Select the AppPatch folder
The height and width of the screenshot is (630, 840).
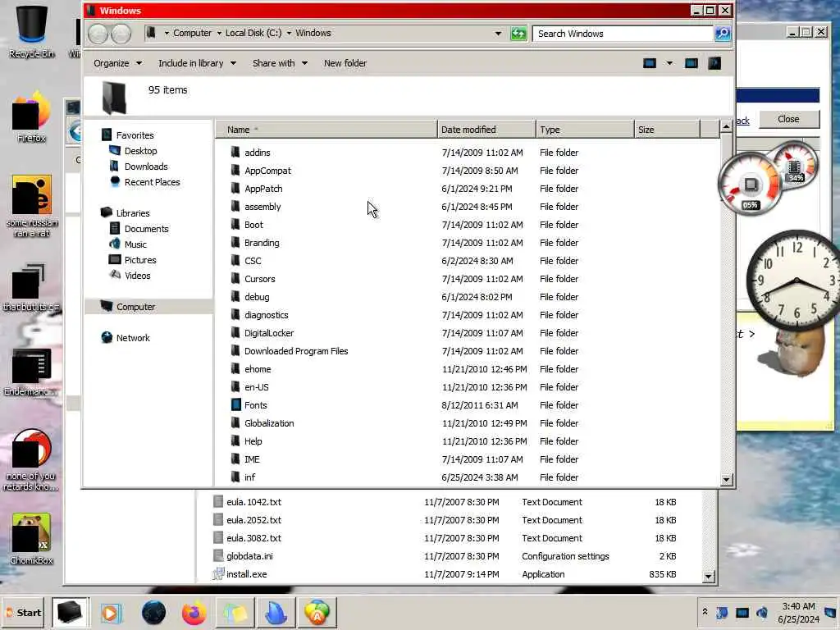(x=263, y=189)
